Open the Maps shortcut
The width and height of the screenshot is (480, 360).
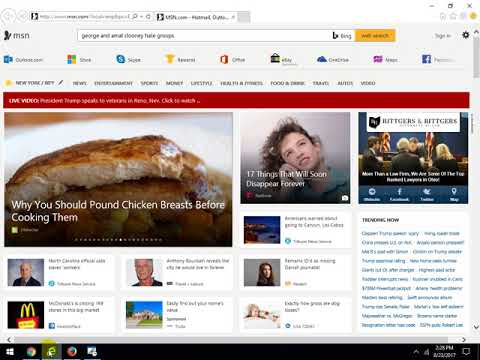coord(385,60)
